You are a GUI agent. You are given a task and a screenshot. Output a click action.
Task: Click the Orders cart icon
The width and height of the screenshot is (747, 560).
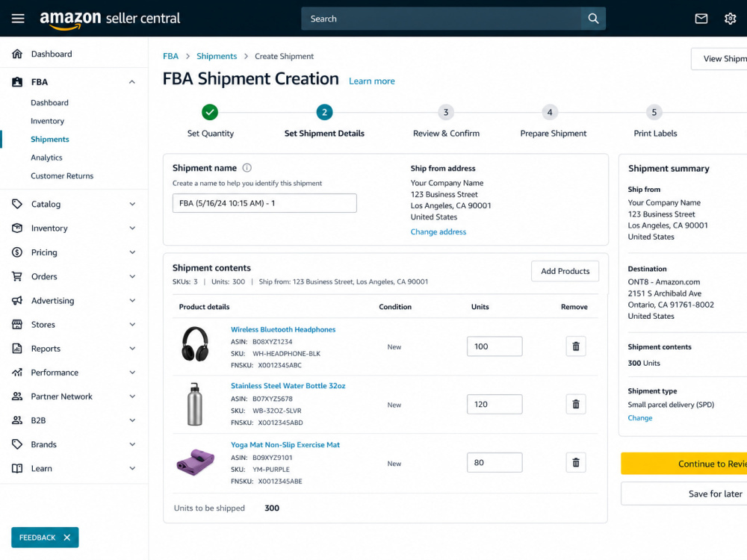click(17, 276)
